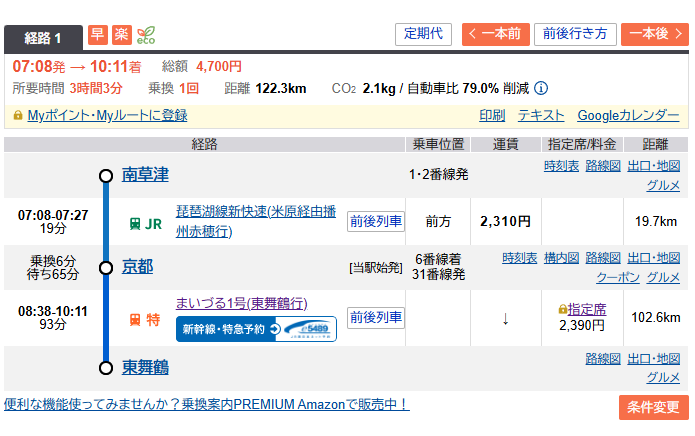Click the 19.7km distance cell
This screenshot has height=436, width=695.
pyautogui.click(x=656, y=222)
